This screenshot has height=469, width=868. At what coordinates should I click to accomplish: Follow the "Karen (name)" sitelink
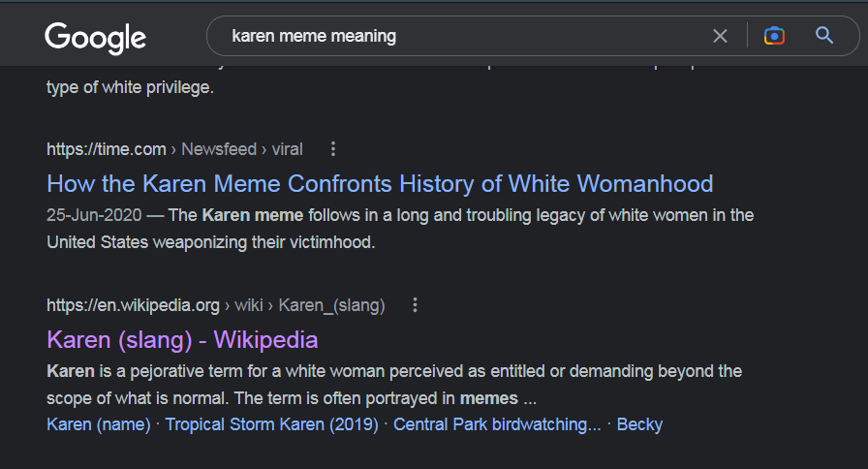[x=99, y=424]
